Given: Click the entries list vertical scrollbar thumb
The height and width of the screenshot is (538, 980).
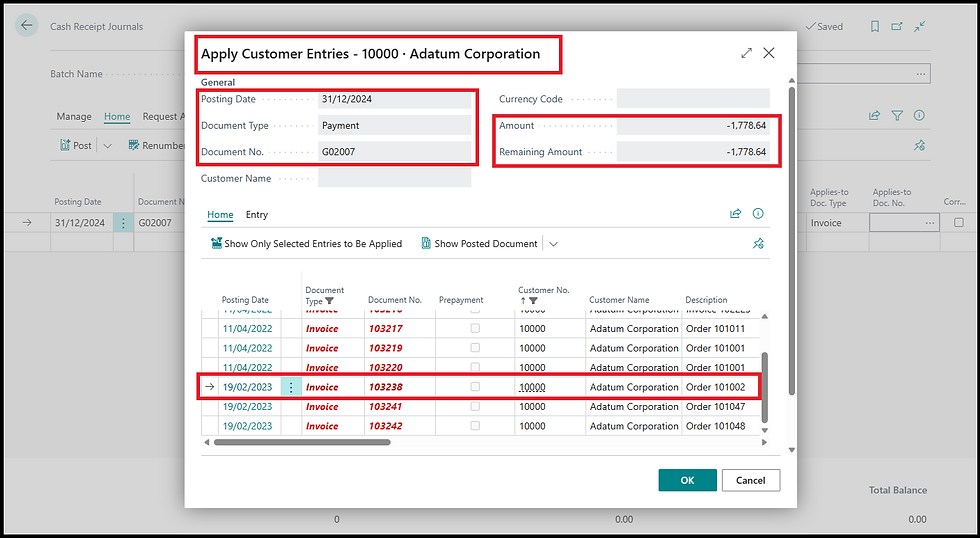Looking at the screenshot, I should point(764,387).
